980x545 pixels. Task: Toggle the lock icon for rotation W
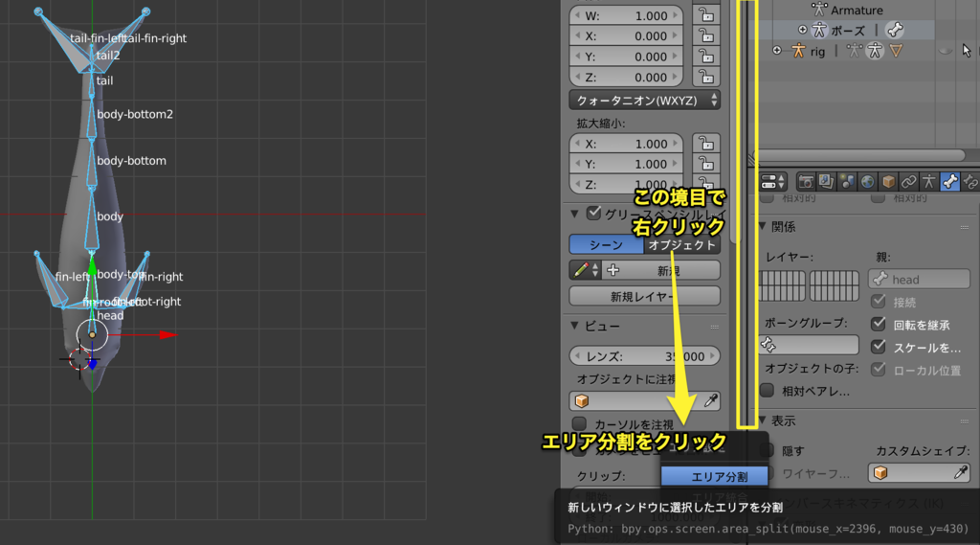(x=706, y=15)
